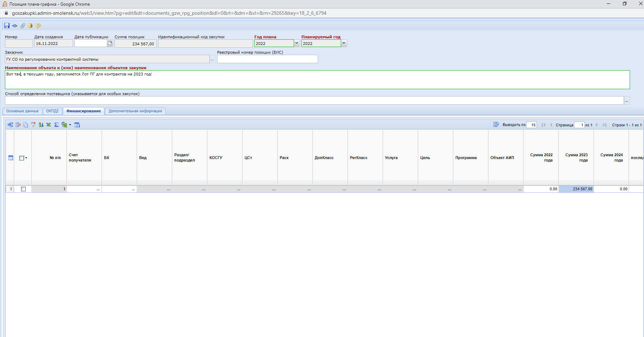Tick the checkbox in row 1

click(x=24, y=189)
